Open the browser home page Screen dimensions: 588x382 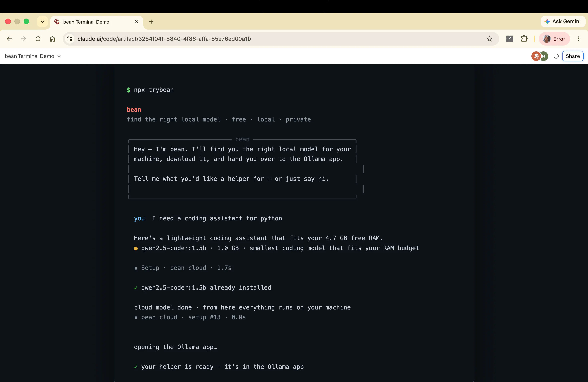point(52,39)
